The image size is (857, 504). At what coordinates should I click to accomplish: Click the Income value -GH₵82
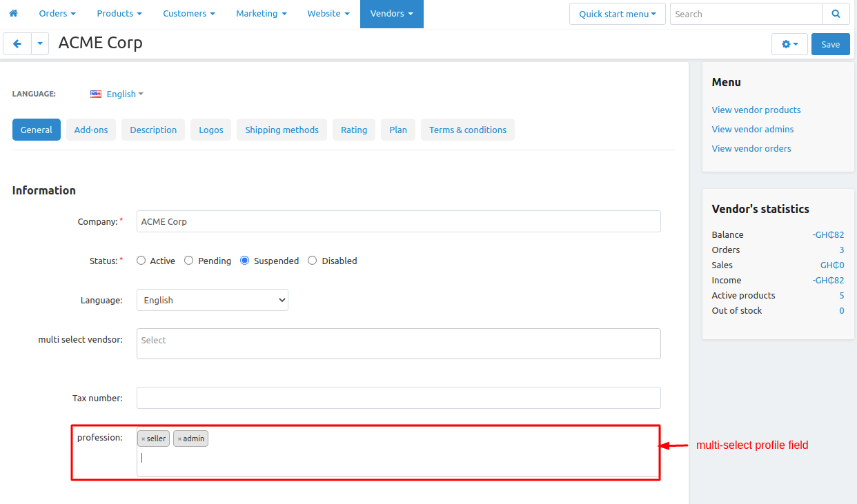[x=828, y=280]
